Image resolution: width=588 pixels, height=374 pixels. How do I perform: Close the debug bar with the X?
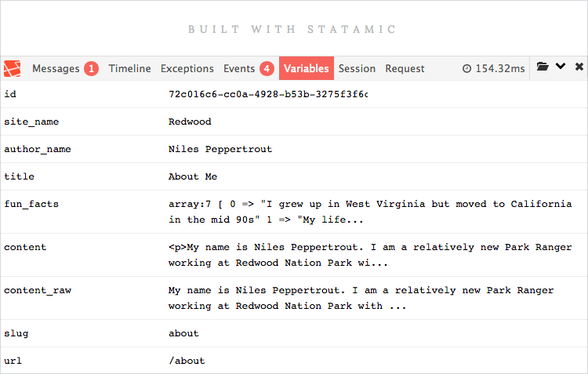coord(579,67)
